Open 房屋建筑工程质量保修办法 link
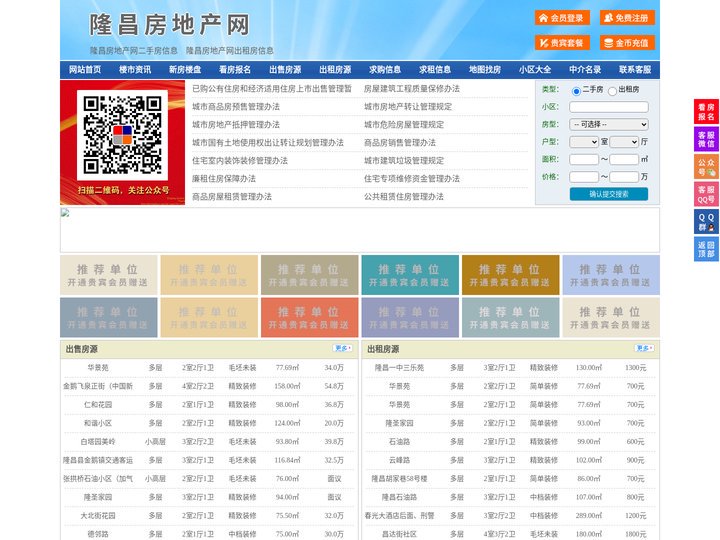The height and width of the screenshot is (540, 720). point(412,89)
